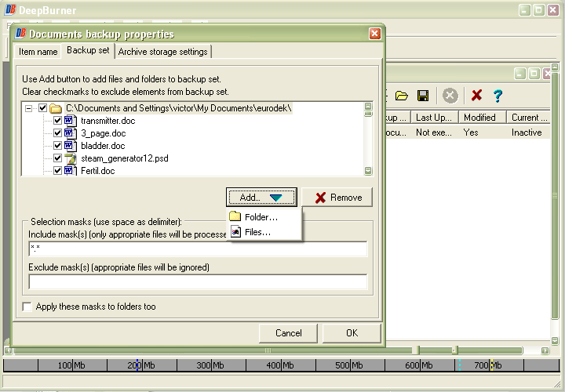Viewport: 565px width, 392px height.
Task: Choose Files... from the Add menu
Action: [264, 232]
